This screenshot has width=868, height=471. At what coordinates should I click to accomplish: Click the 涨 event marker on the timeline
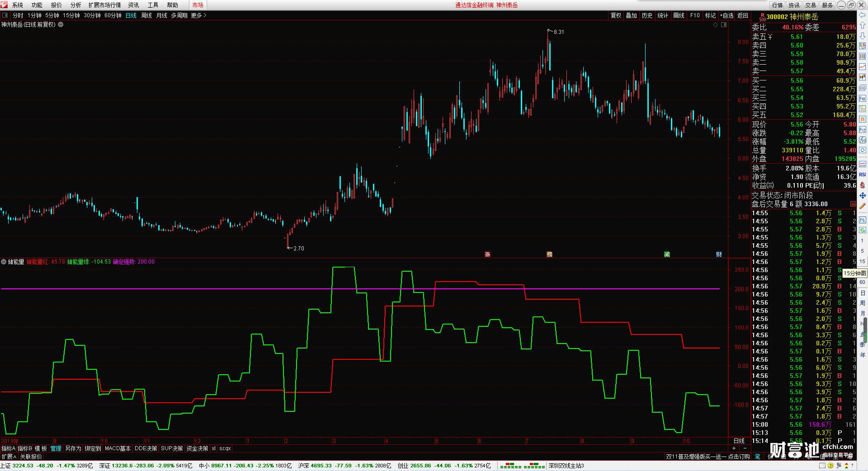pyautogui.click(x=487, y=254)
